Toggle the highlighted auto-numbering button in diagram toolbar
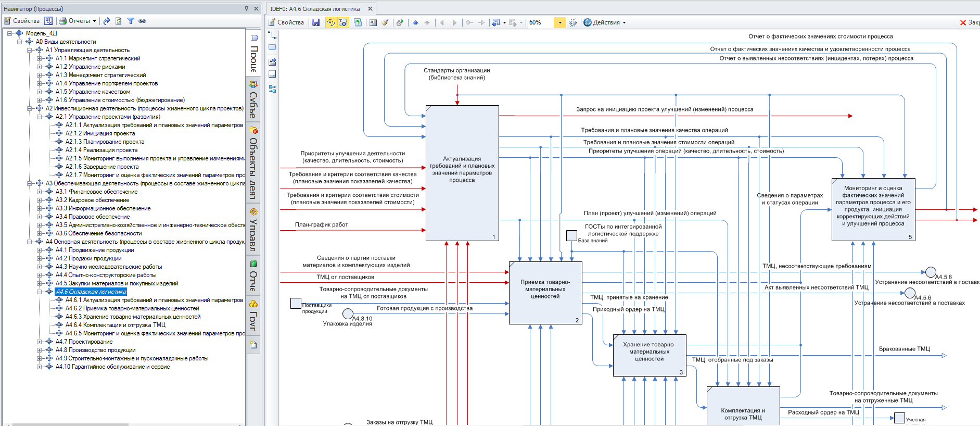This screenshot has height=426, width=980. coord(331,22)
